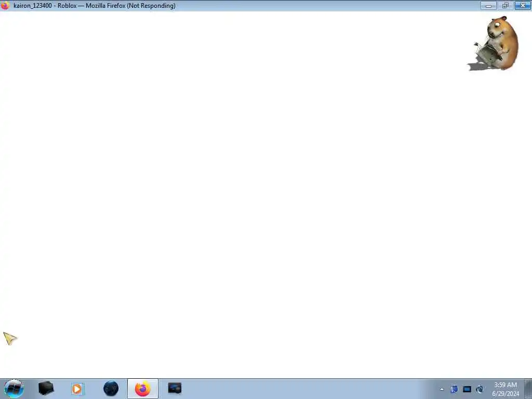Image resolution: width=532 pixels, height=399 pixels.
Task: Open the Windows Start menu orb
Action: (14, 389)
